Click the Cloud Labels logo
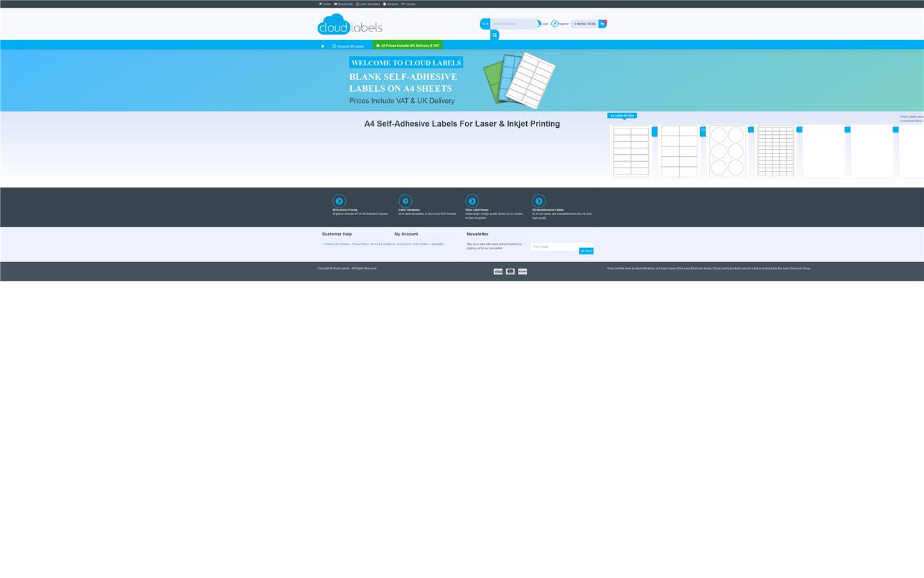924x578 pixels. click(x=350, y=24)
